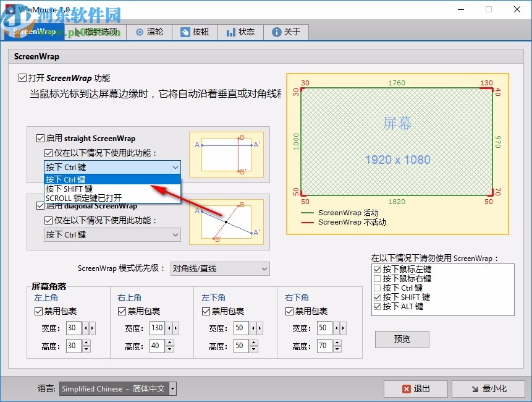
Task: Open the 状态 tab
Action: pos(240,32)
